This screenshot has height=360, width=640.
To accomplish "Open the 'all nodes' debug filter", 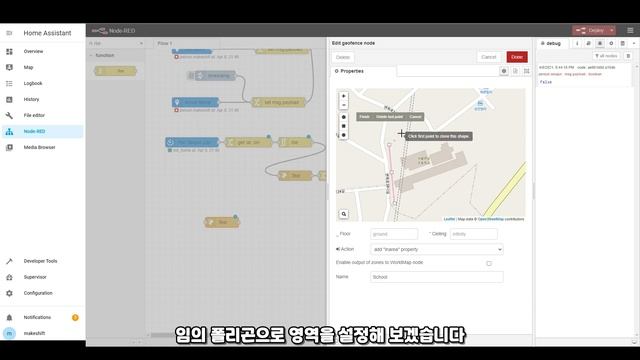I will [606, 56].
